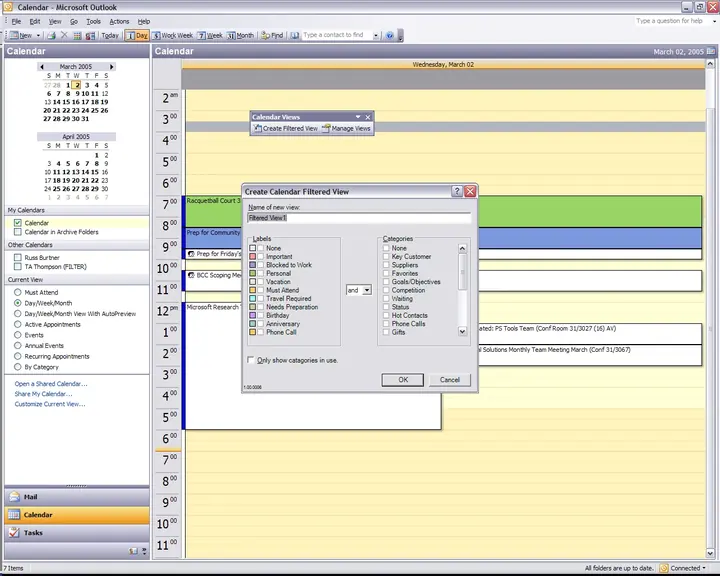This screenshot has width=720, height=576.
Task: Check the Suppliers category
Action: (x=386, y=265)
